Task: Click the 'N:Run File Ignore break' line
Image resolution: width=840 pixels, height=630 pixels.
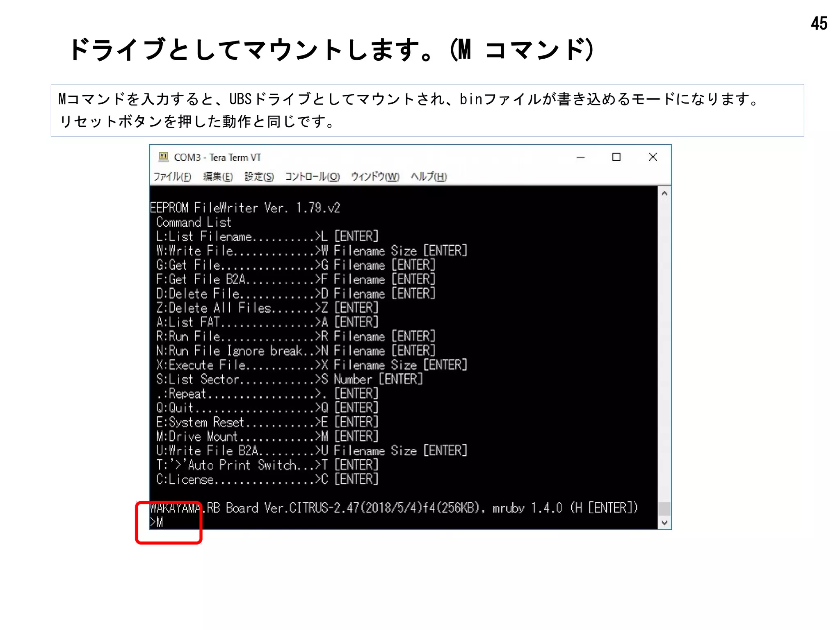Action: 296,351
